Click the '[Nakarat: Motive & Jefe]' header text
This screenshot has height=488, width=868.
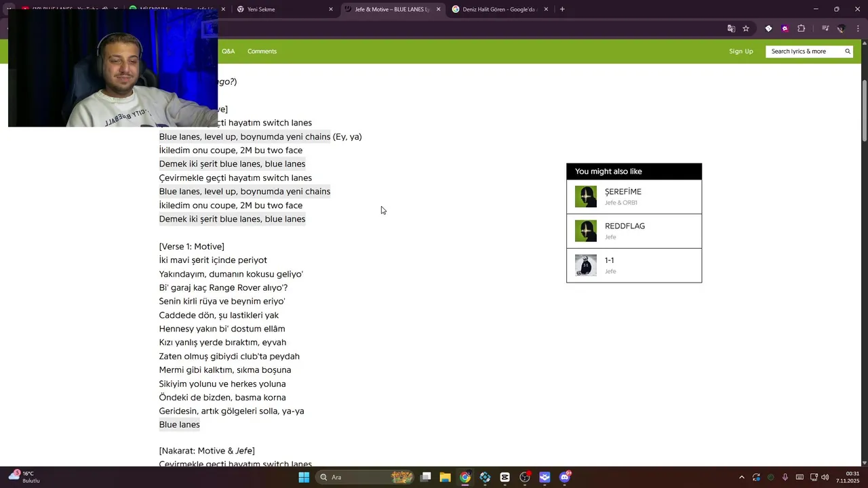point(207,451)
